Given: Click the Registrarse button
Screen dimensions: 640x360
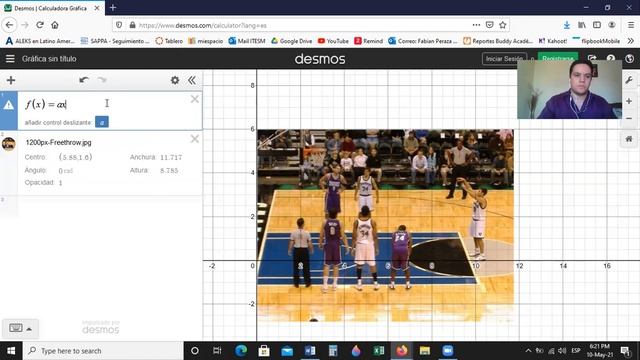Looking at the screenshot, I should (558, 59).
